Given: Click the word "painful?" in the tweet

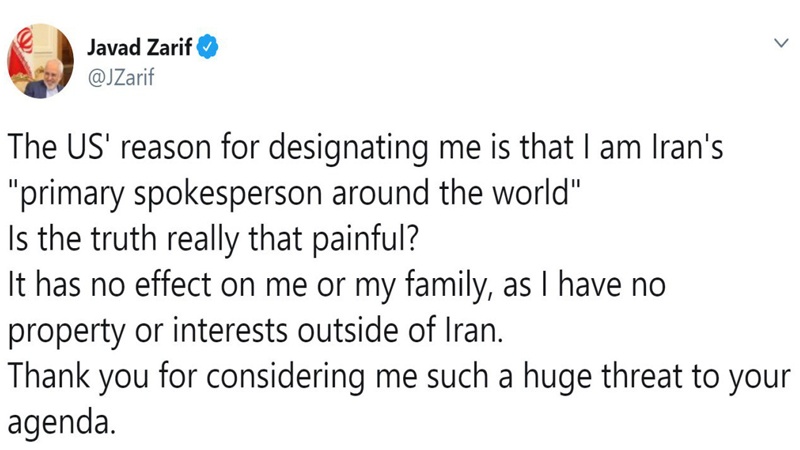Looking at the screenshot, I should [364, 240].
